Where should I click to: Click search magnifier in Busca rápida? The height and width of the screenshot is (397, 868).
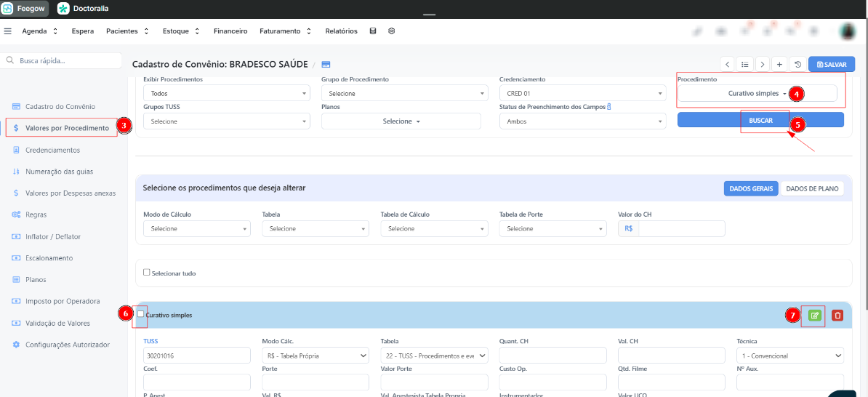pos(10,60)
